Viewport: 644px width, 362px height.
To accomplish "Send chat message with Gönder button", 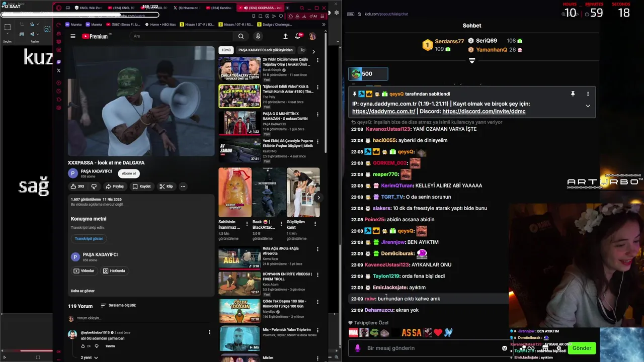I will click(582, 348).
